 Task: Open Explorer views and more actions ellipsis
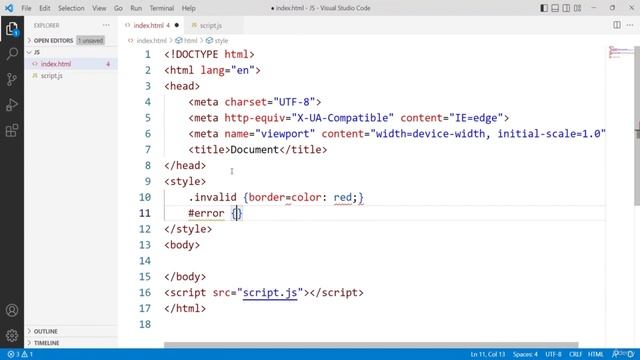pyautogui.click(x=106, y=25)
